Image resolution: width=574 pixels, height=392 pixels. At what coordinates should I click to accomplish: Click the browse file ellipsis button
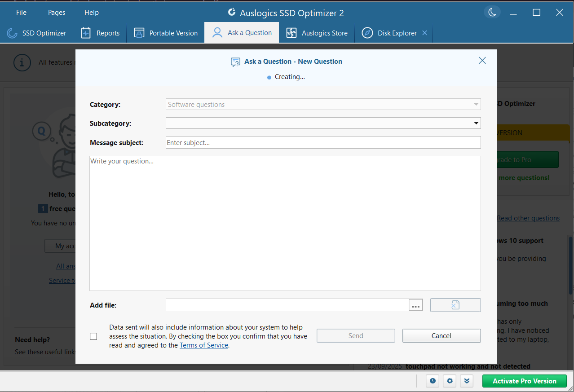[415, 305]
